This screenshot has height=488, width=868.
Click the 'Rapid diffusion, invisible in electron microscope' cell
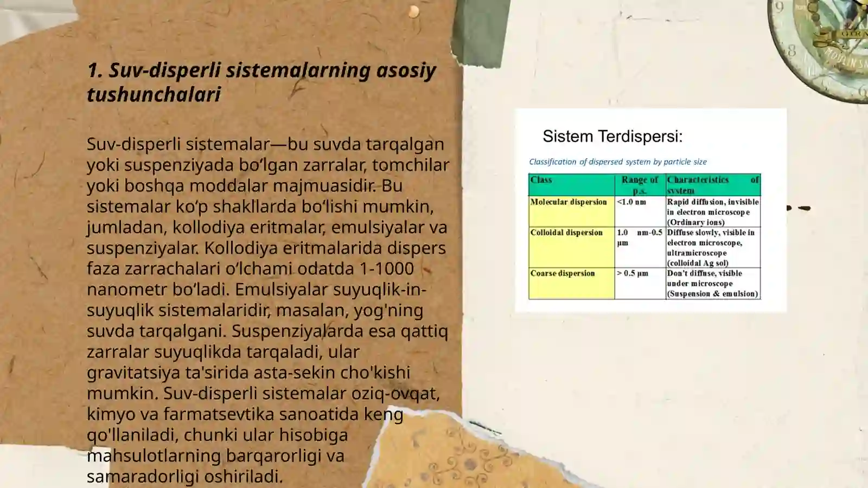click(x=713, y=211)
